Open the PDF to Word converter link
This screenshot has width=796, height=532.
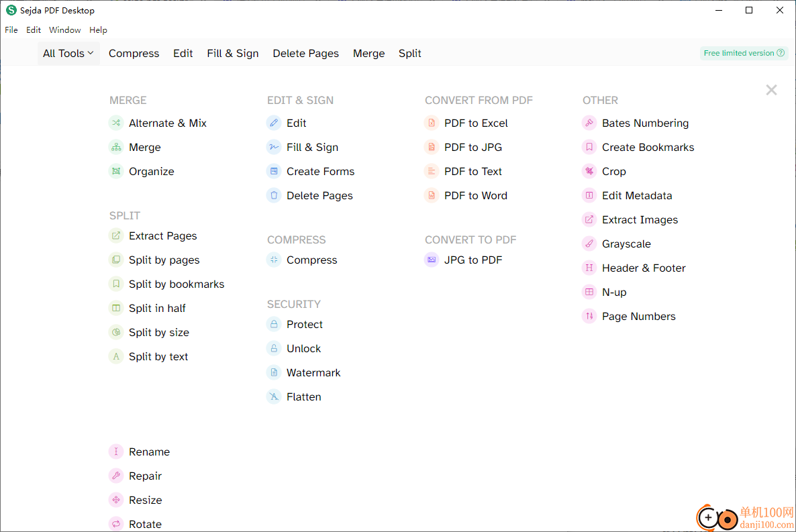(475, 195)
